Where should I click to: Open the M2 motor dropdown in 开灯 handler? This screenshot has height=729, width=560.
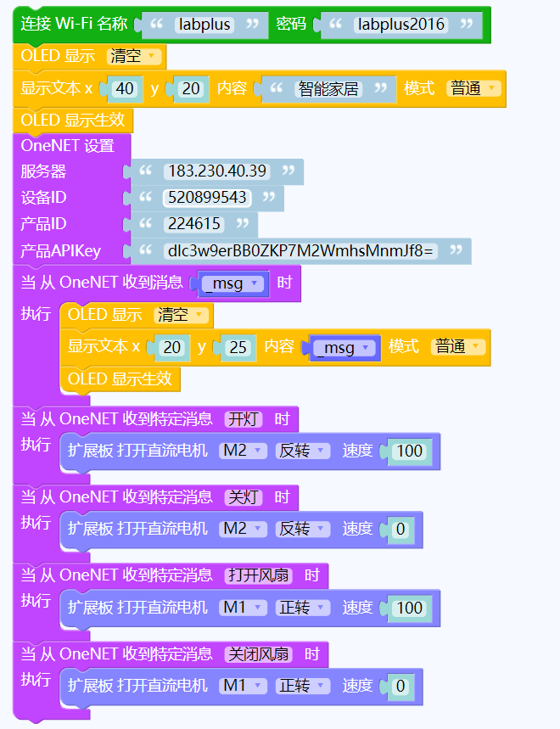coord(243,451)
